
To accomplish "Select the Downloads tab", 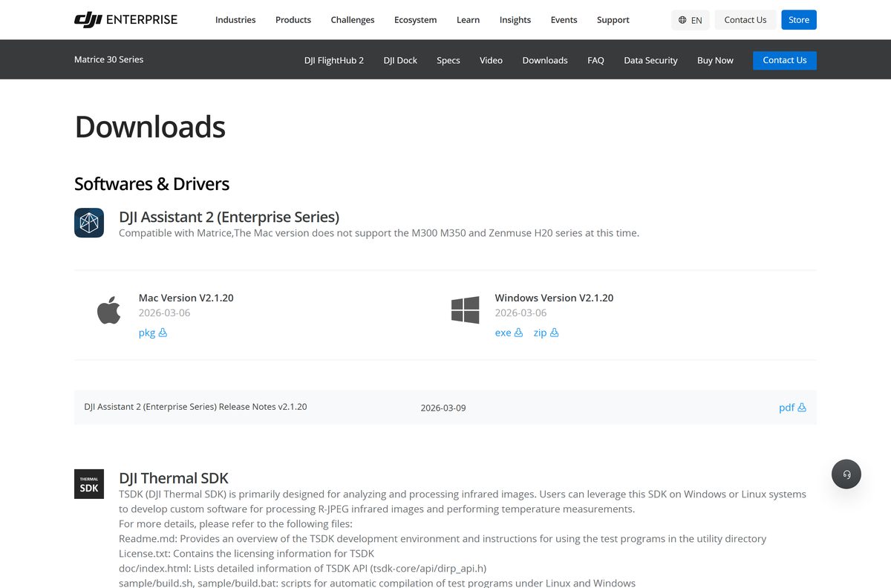I will (545, 60).
